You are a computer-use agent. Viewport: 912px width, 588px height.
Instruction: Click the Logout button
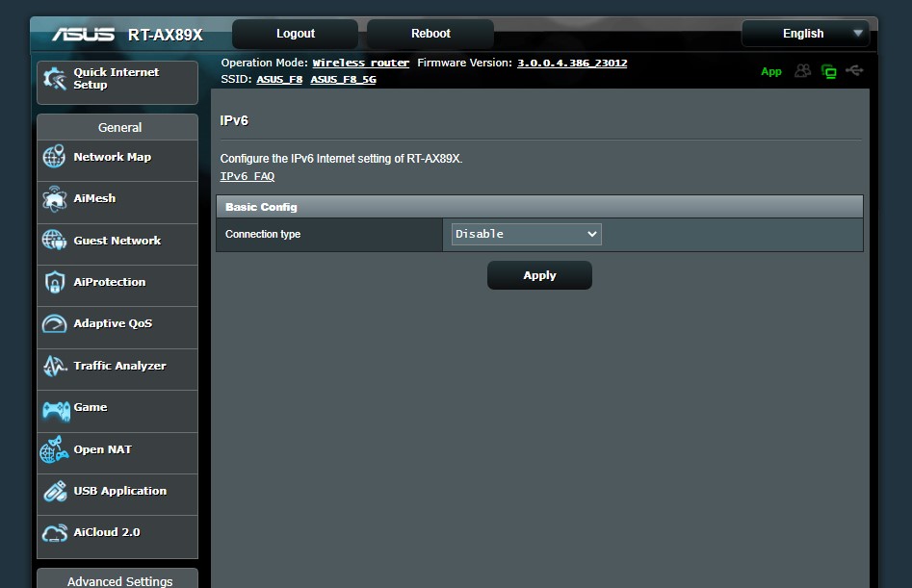pyautogui.click(x=296, y=34)
